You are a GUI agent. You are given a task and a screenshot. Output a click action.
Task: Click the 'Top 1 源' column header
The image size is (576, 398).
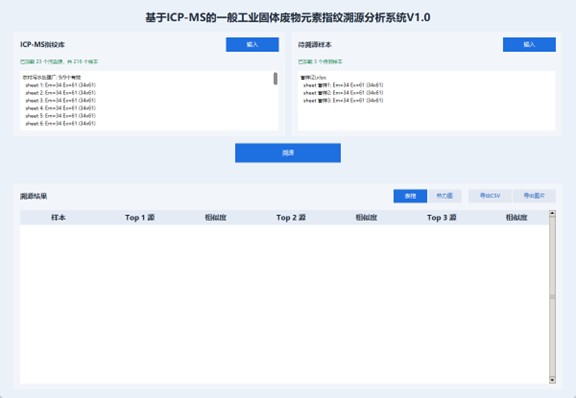point(140,218)
